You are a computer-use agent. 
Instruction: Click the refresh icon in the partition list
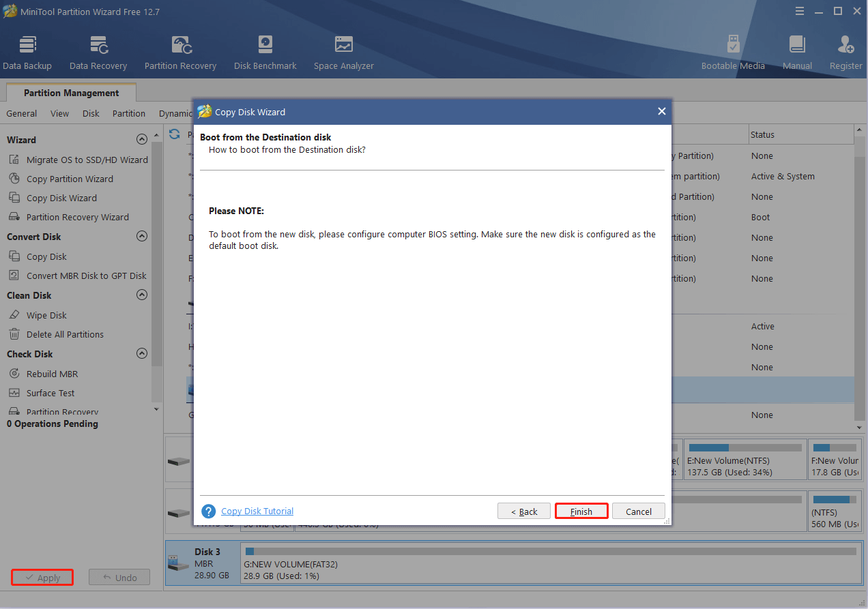(x=175, y=134)
